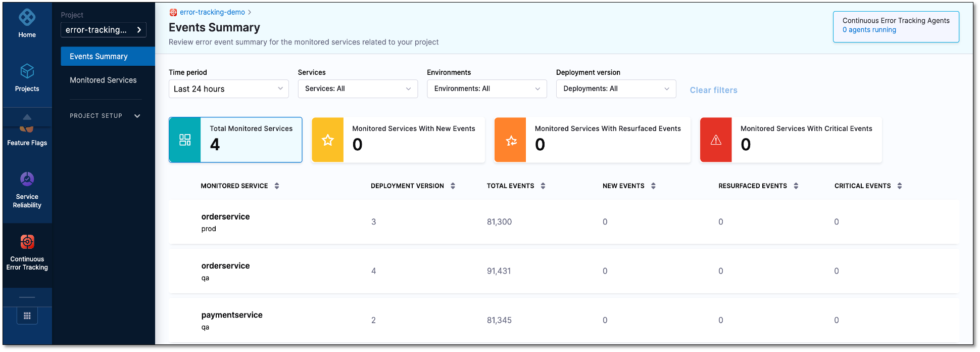Sort by Monitored Service column
The image size is (980, 352).
pyautogui.click(x=277, y=186)
